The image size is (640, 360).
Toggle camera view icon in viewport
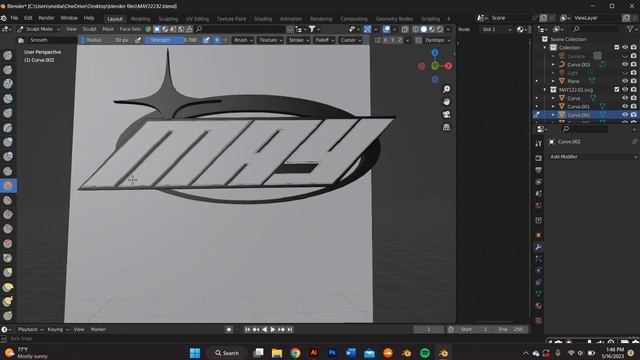[x=447, y=114]
